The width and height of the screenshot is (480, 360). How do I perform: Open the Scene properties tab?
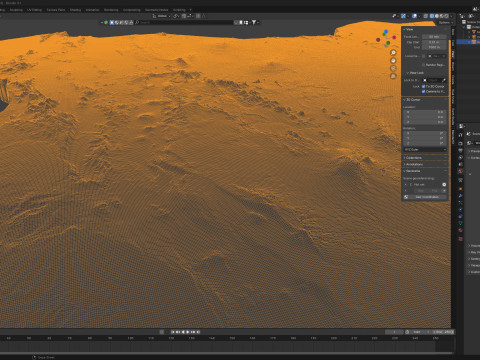460,164
